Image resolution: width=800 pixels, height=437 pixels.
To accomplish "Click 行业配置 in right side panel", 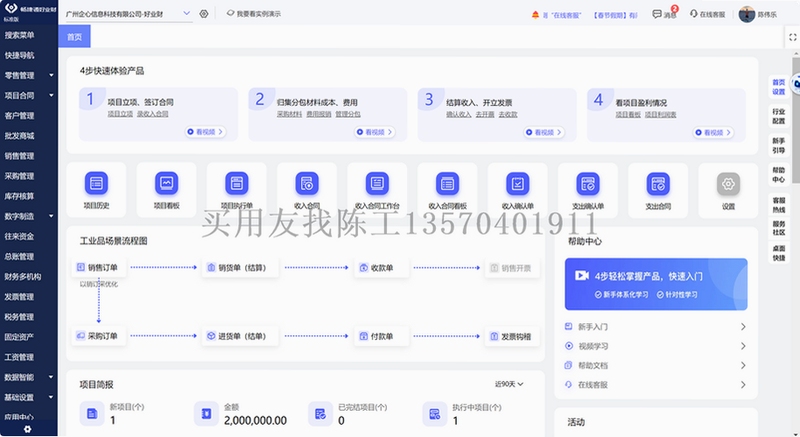I will coord(779,116).
